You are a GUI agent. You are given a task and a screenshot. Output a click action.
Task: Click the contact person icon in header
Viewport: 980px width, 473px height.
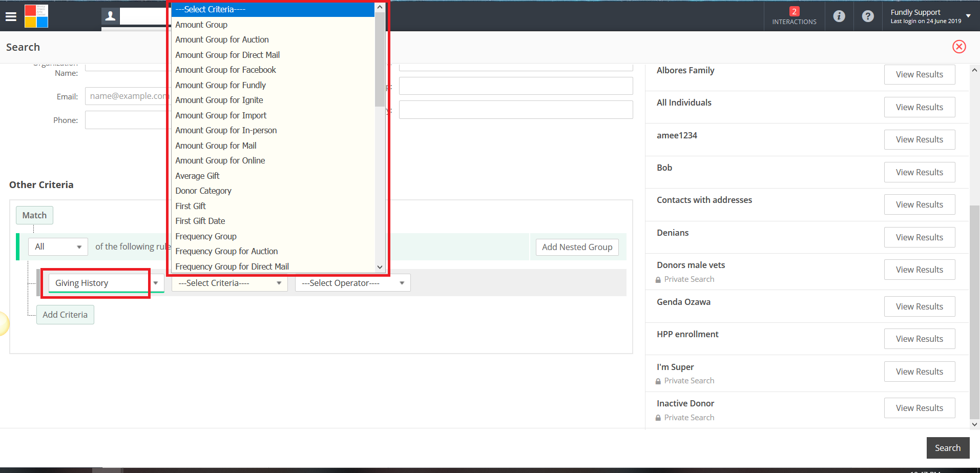pos(110,16)
